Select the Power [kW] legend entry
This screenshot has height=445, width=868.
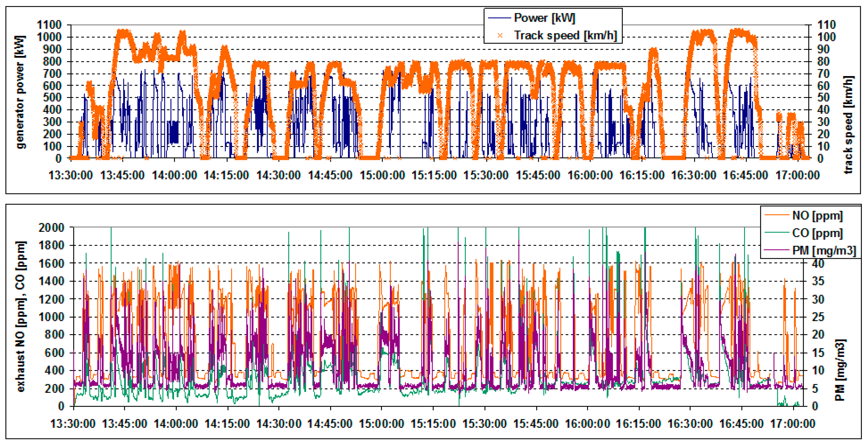(532, 18)
